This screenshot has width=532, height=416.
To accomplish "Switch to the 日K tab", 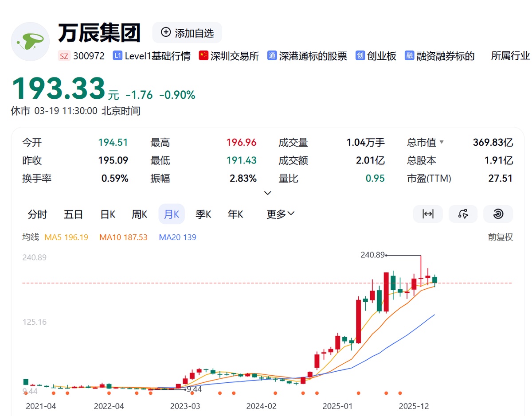I will click(x=108, y=214).
